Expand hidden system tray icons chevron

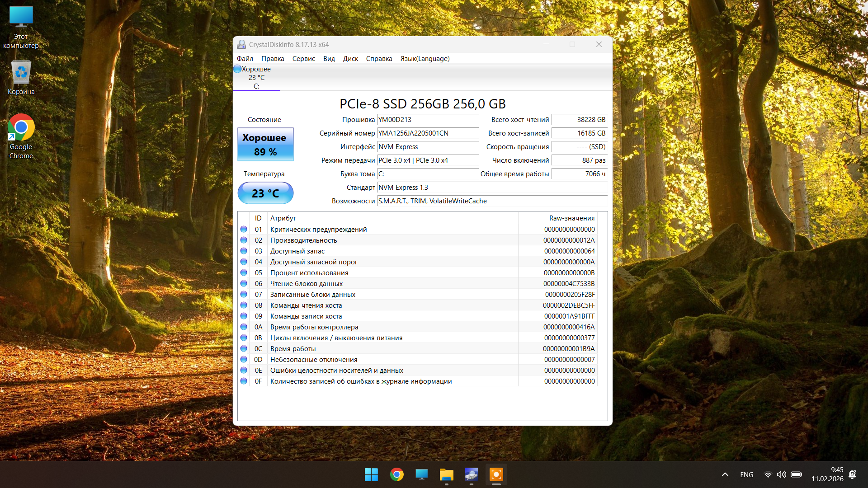coord(725,474)
